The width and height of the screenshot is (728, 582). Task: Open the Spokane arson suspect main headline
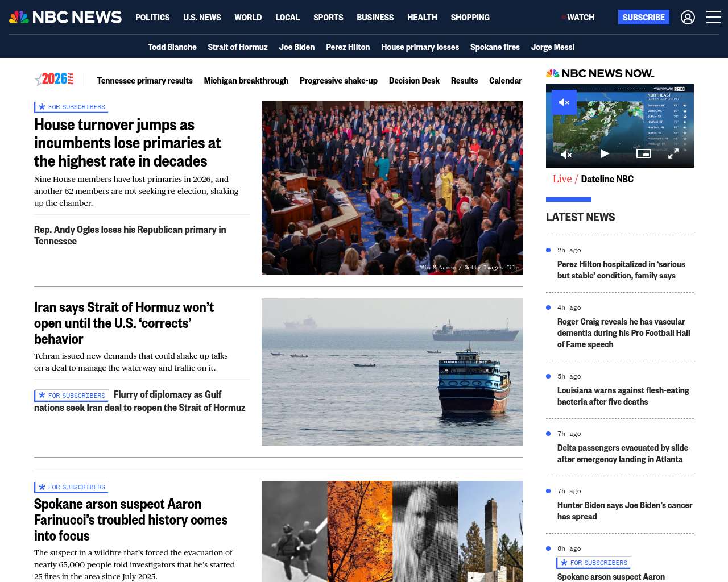131,519
